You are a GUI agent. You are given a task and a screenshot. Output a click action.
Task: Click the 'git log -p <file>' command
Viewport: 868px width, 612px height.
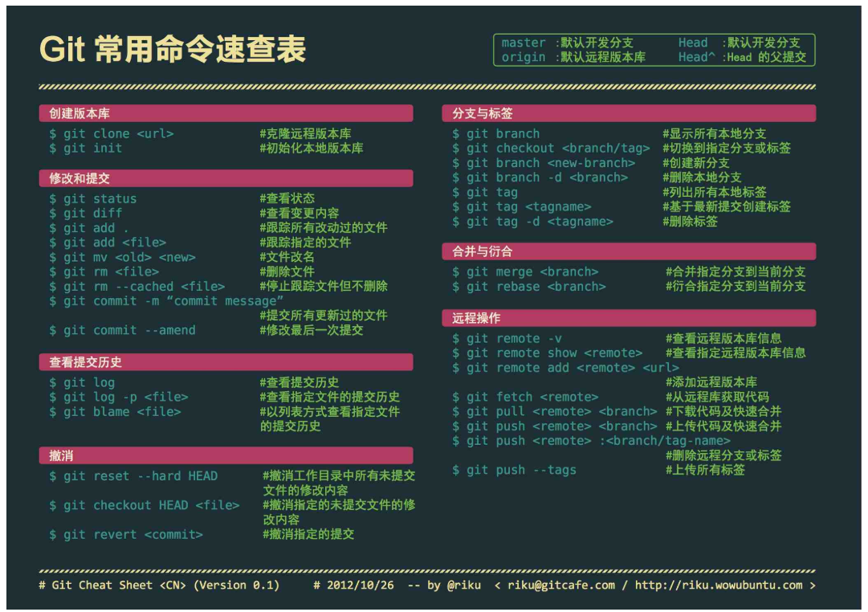point(119,397)
